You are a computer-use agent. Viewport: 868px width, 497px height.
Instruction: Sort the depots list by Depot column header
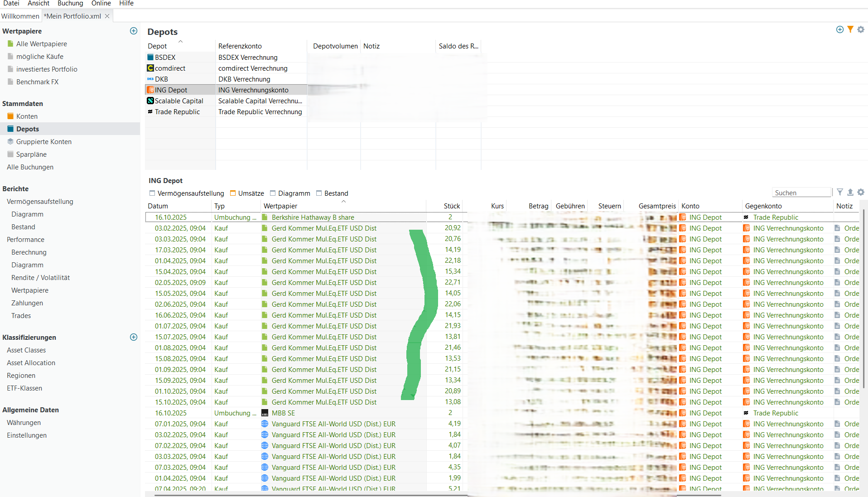click(157, 46)
